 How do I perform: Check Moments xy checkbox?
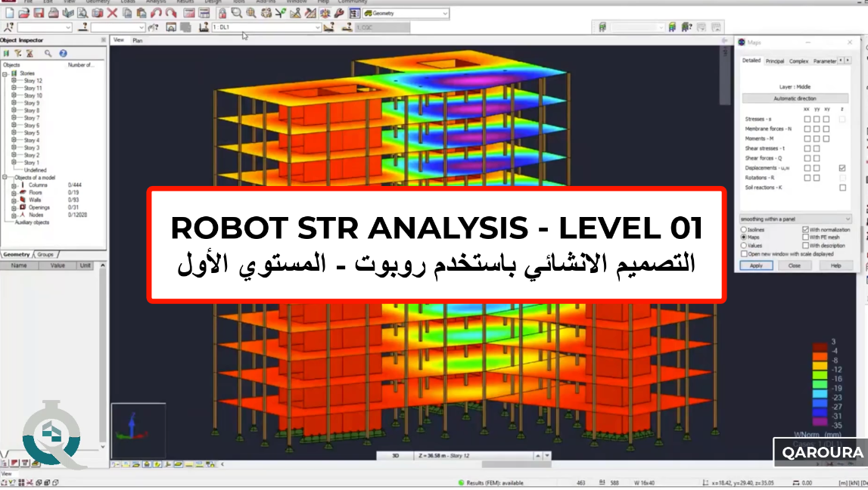[x=826, y=139]
